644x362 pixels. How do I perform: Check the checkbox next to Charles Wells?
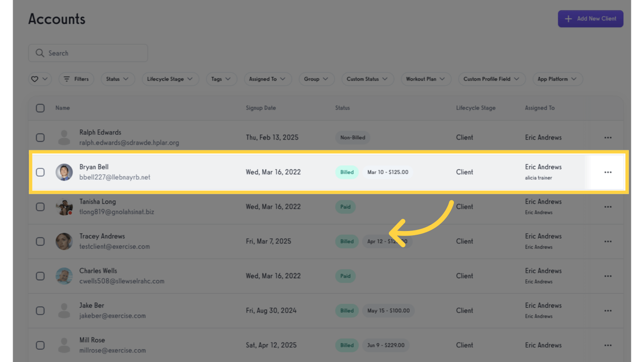[x=40, y=276]
